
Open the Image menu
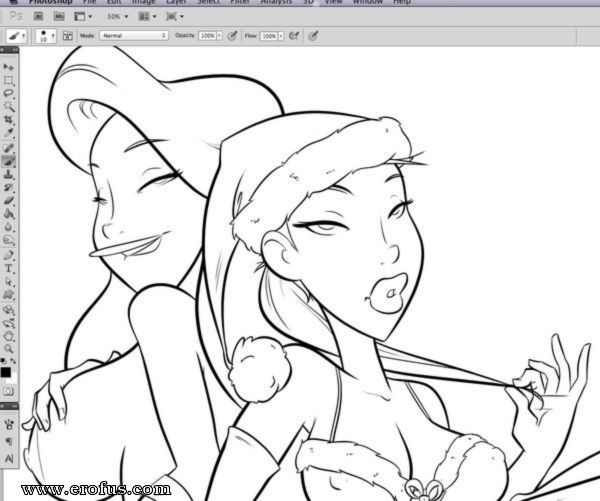pos(143,2)
